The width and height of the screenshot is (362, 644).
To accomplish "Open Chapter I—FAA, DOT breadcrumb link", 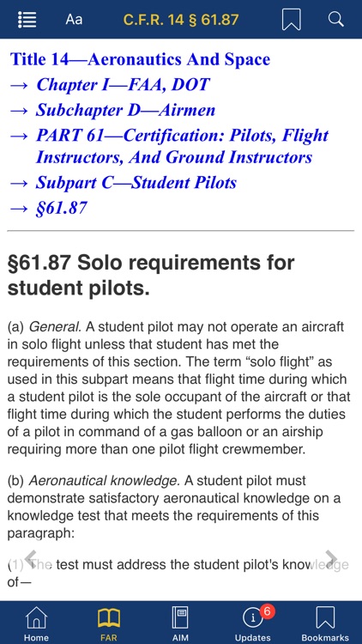I will tap(124, 85).
